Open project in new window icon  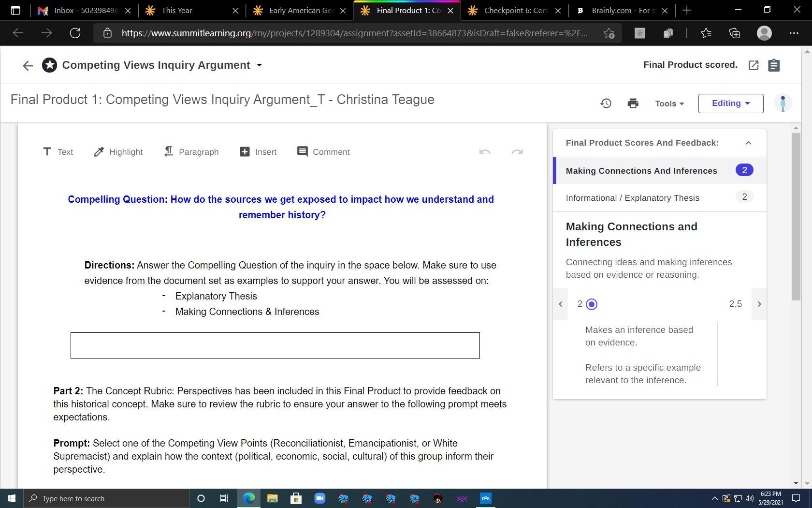point(754,65)
